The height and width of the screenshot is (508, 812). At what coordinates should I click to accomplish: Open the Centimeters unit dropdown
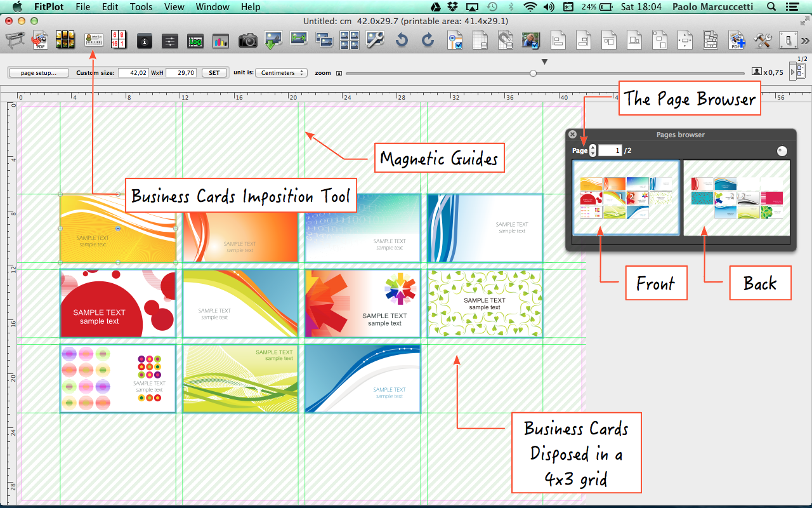pos(281,73)
